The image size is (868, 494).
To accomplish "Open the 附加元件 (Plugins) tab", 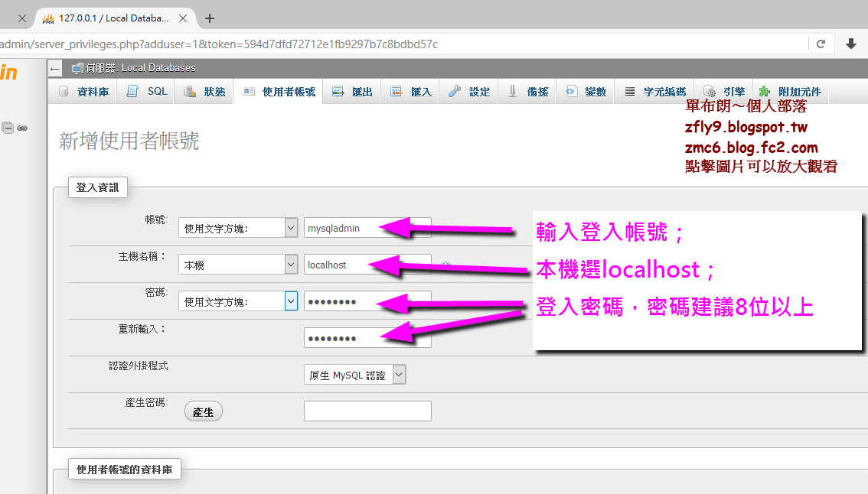I will (791, 91).
